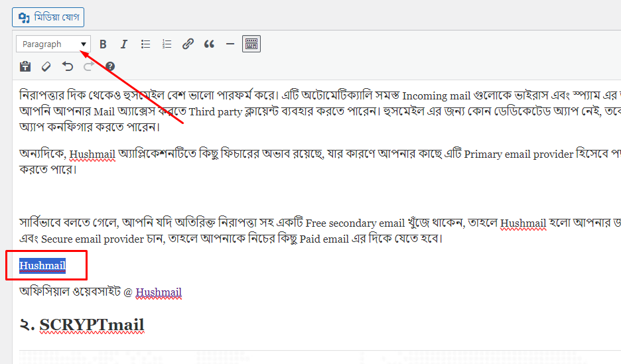The width and height of the screenshot is (621, 364).
Task: Click the highlighted Hushmail text
Action: click(42, 265)
